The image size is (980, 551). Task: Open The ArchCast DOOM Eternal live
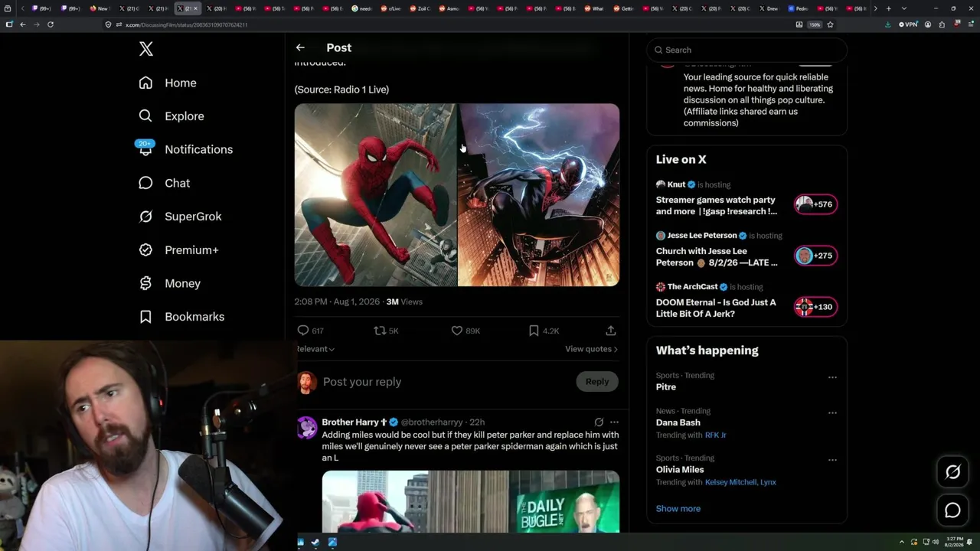click(716, 308)
